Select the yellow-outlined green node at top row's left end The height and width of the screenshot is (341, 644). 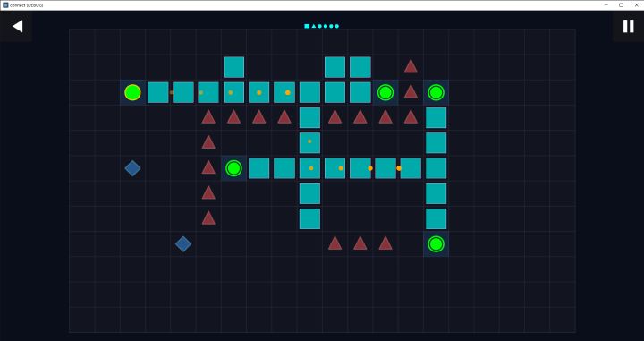click(132, 92)
